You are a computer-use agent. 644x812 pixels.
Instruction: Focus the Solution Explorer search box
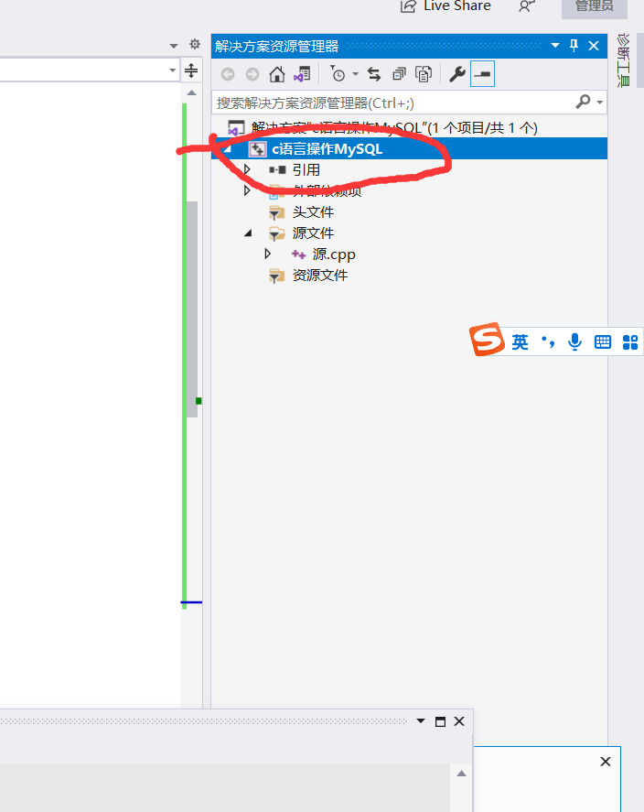394,103
